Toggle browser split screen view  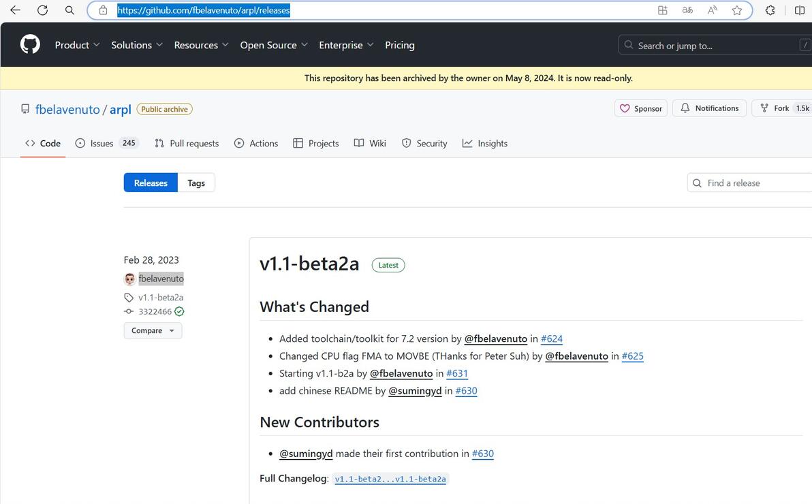coord(800,10)
